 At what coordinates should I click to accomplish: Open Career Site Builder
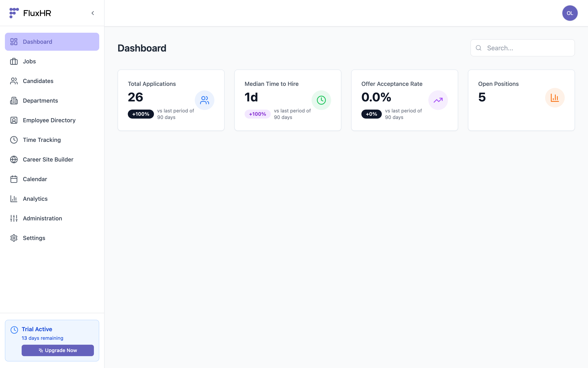click(x=52, y=159)
